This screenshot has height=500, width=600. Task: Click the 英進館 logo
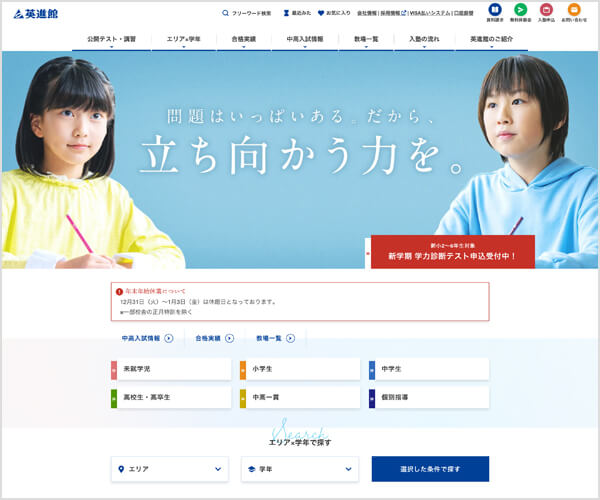[36, 13]
